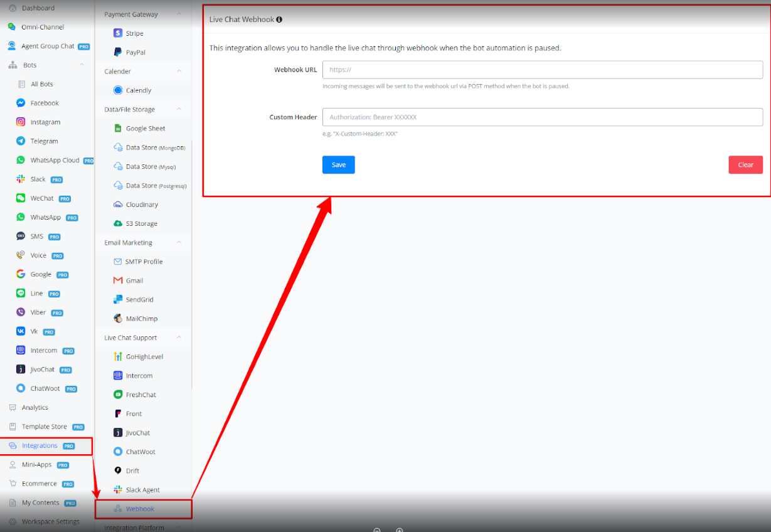Click the Telegram bot icon

(x=21, y=141)
